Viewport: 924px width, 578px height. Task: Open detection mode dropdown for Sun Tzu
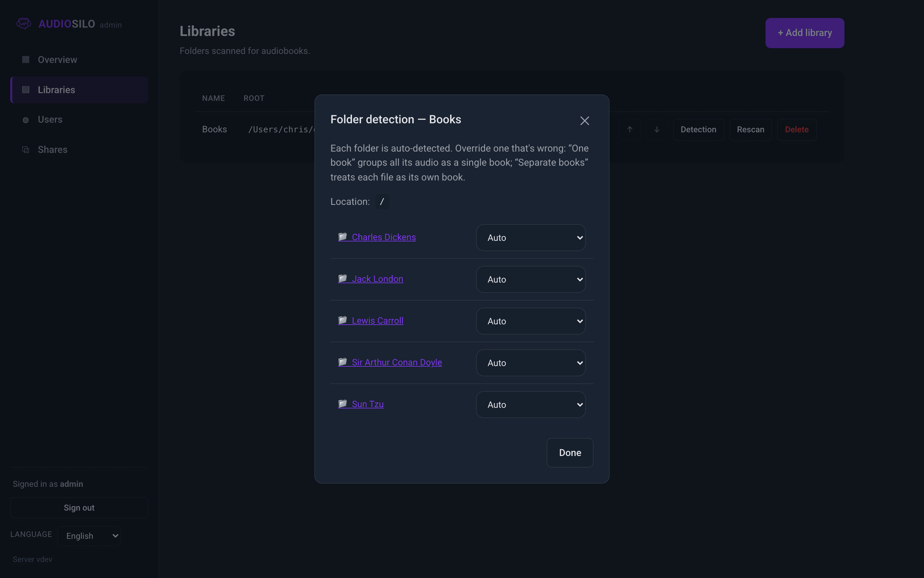point(531,405)
